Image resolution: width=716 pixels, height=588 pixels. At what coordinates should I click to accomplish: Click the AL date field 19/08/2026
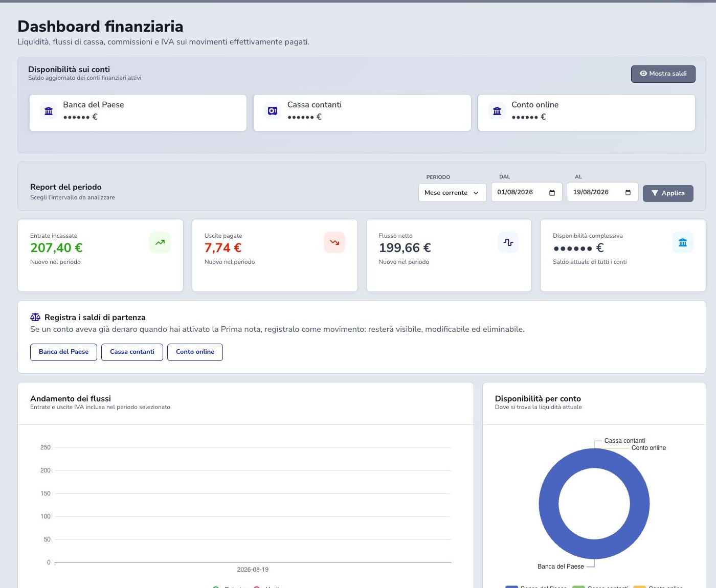pos(602,192)
